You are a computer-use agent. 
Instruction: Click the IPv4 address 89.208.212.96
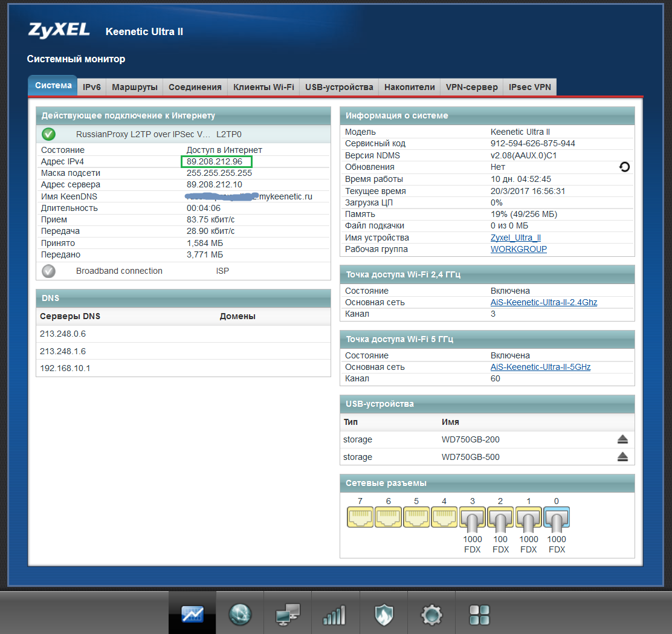coord(215,161)
